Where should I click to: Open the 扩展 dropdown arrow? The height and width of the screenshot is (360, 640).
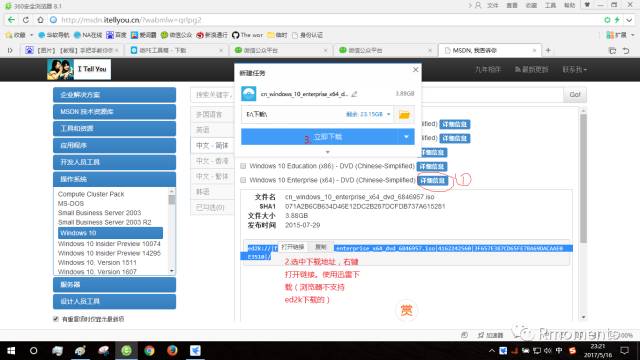coord(632,35)
